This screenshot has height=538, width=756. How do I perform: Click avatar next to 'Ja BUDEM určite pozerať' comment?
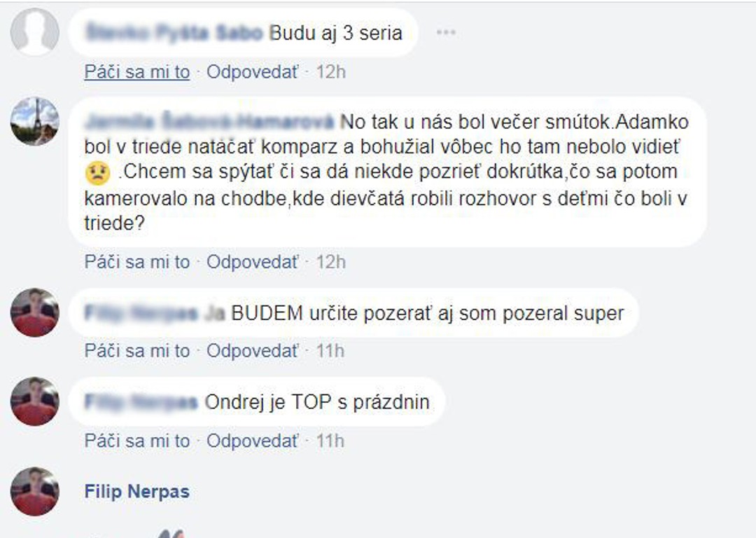click(x=35, y=312)
